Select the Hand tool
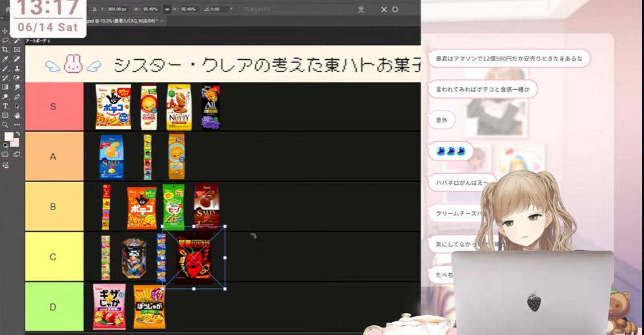644x335 pixels. coord(17,116)
